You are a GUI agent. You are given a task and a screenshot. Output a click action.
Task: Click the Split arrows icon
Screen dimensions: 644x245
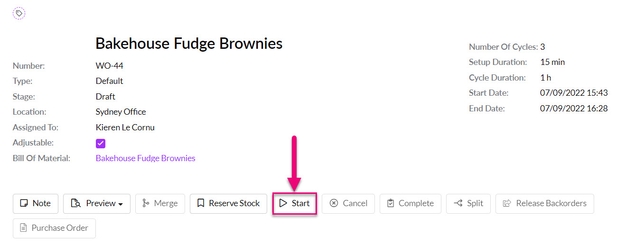coord(458,203)
